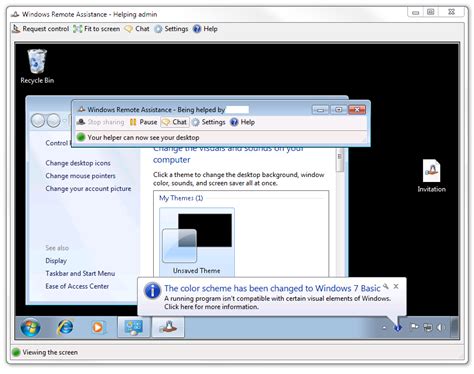474x374 pixels.
Task: Switch to Personalization taskbar button
Action: (134, 327)
